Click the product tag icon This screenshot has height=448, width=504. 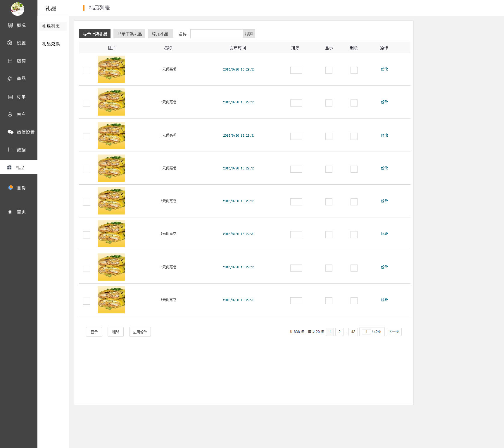coord(10,78)
